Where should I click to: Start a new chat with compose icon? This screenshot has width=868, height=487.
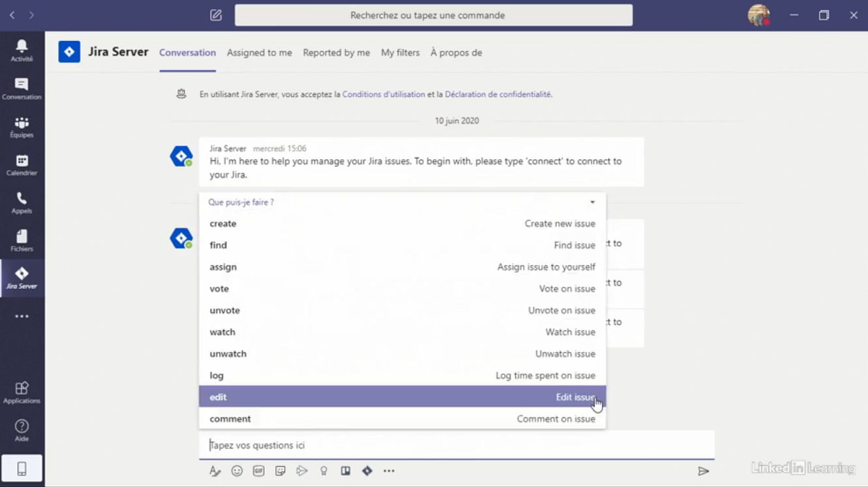pyautogui.click(x=216, y=15)
